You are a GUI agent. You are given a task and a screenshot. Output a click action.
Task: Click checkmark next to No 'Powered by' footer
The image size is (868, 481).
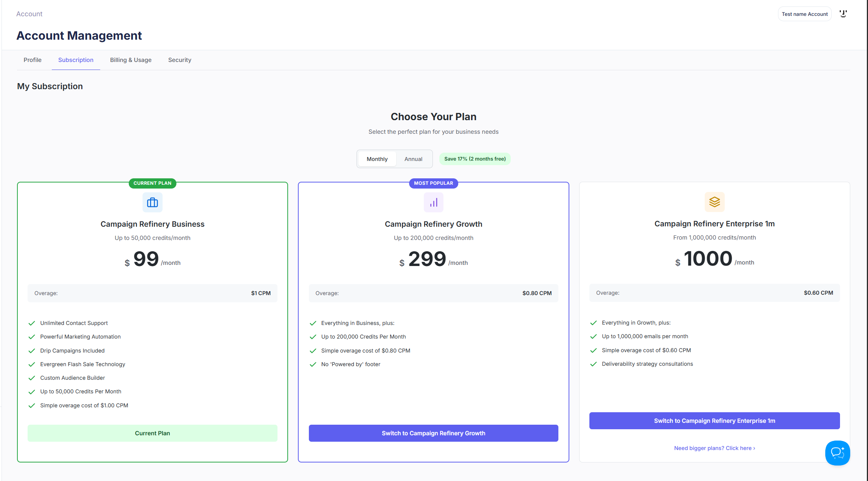click(x=313, y=364)
